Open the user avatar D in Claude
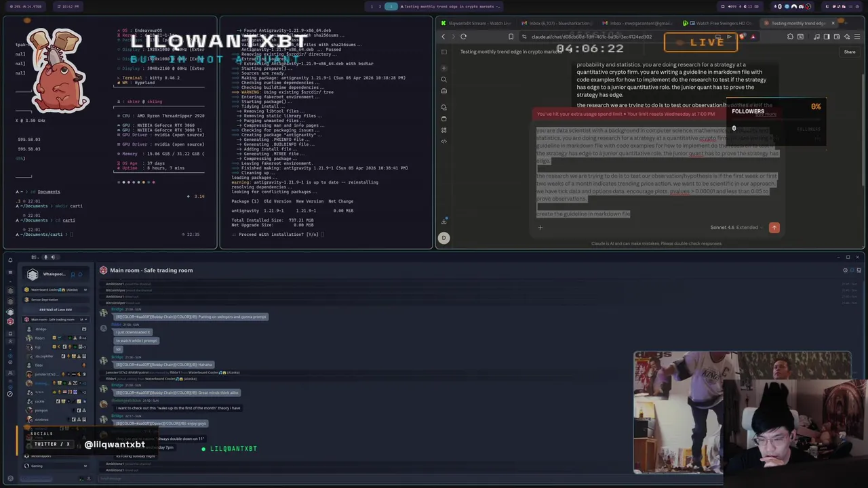 (444, 237)
